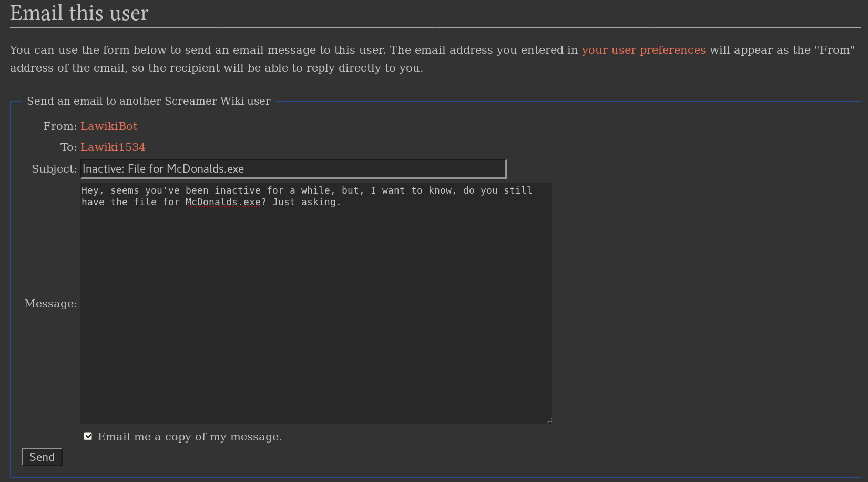The image size is (868, 482).
Task: Click the 'To:' label
Action: (68, 147)
